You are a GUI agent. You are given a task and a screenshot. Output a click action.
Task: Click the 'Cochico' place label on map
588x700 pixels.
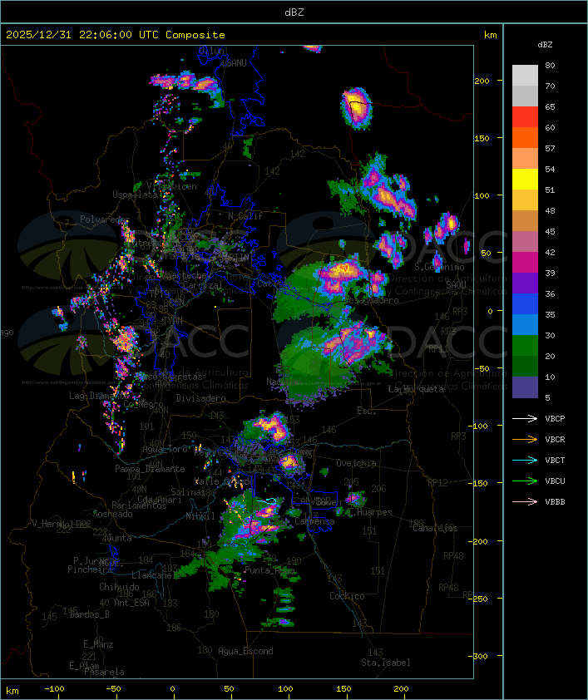pyautogui.click(x=347, y=596)
